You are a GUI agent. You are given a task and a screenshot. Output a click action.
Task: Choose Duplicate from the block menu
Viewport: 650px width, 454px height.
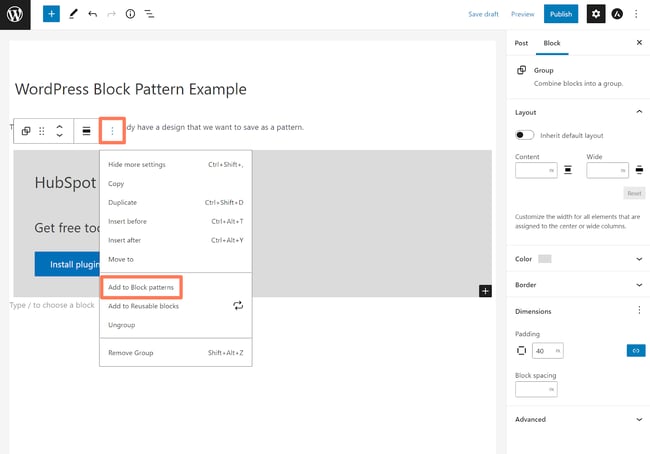[x=123, y=202]
